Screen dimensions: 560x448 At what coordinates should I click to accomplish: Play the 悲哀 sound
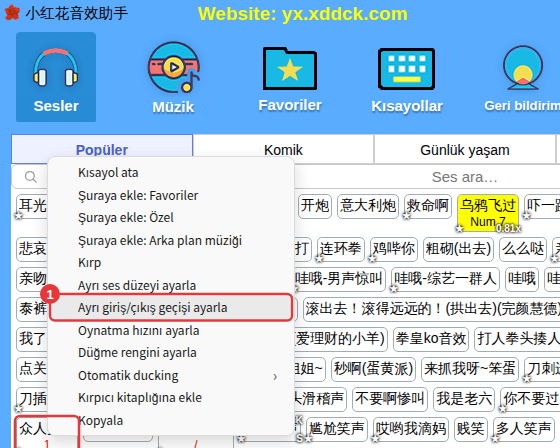[32, 249]
